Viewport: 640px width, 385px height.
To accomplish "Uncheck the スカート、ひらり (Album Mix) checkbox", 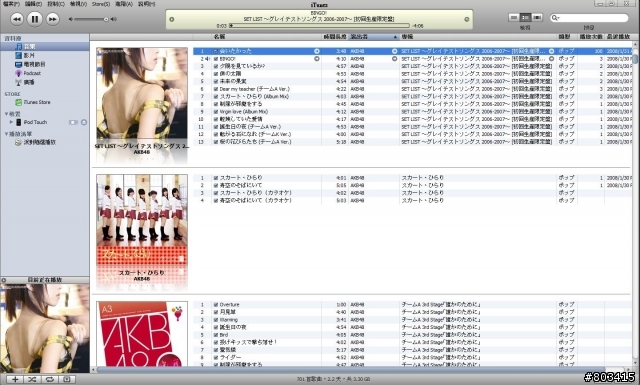I will 216,96.
